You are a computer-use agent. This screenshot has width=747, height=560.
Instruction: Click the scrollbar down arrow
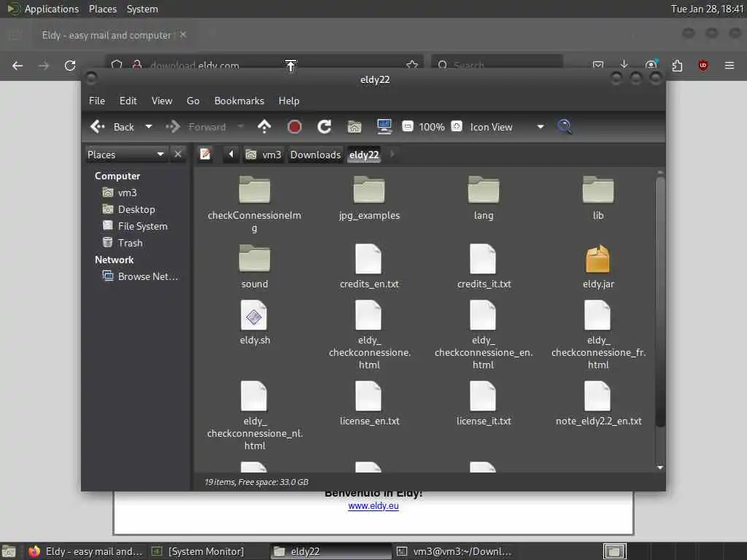coord(659,467)
